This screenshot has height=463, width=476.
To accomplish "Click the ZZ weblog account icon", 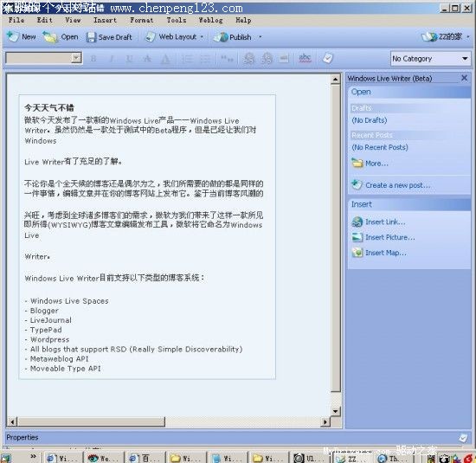I will tap(429, 36).
